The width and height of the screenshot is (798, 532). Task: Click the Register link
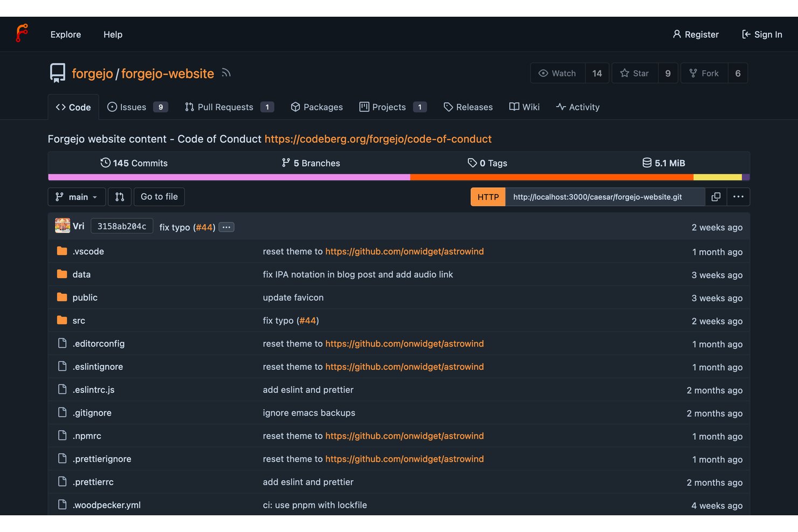tap(696, 34)
